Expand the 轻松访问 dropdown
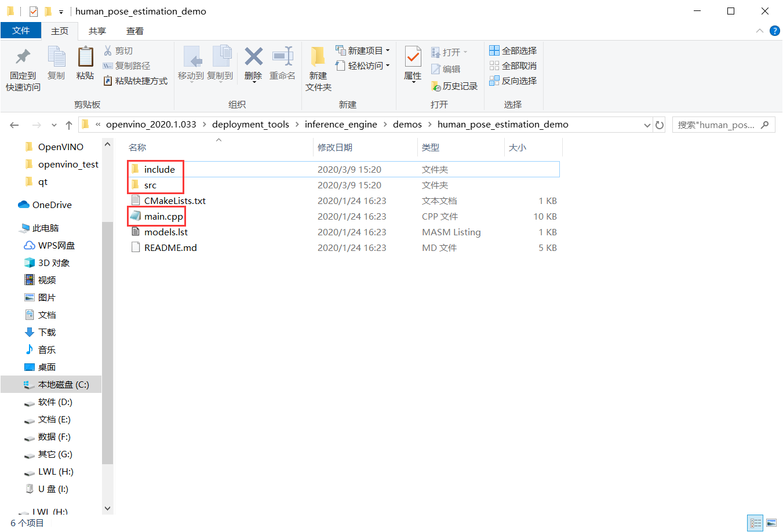The width and height of the screenshot is (783, 532). click(x=387, y=65)
